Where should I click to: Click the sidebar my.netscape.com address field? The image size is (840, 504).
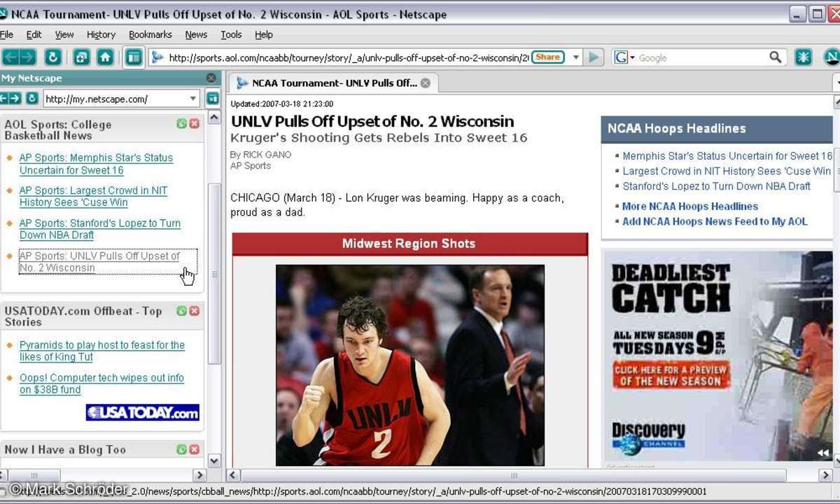coord(115,99)
